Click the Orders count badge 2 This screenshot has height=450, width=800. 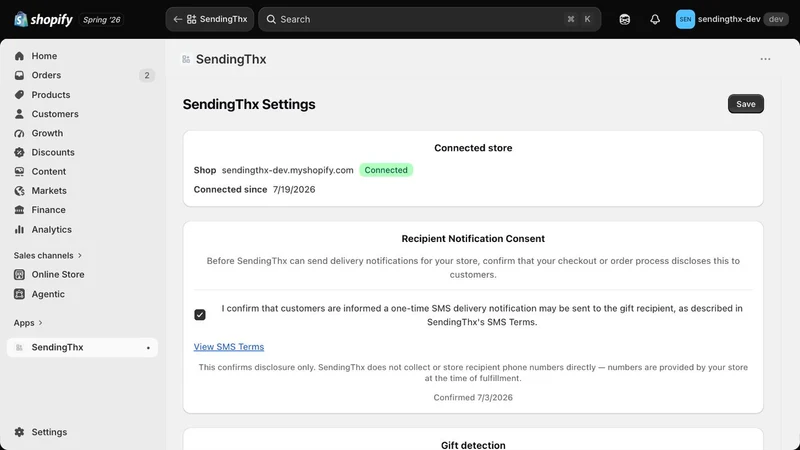point(147,76)
